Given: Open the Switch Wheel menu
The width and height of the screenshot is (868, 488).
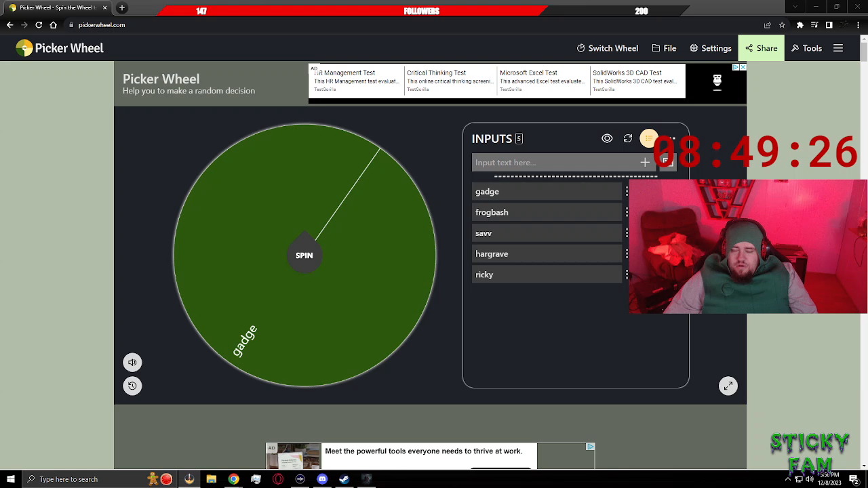Looking at the screenshot, I should [607, 48].
